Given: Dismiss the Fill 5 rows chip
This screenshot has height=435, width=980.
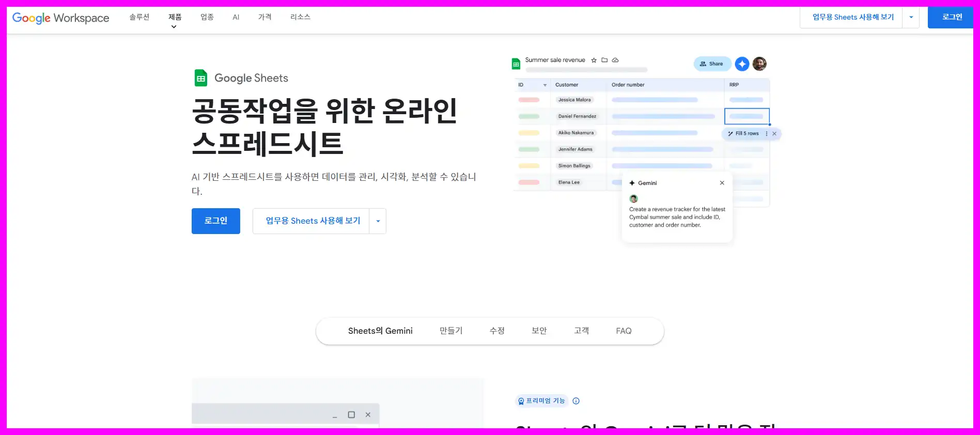Looking at the screenshot, I should click(774, 134).
